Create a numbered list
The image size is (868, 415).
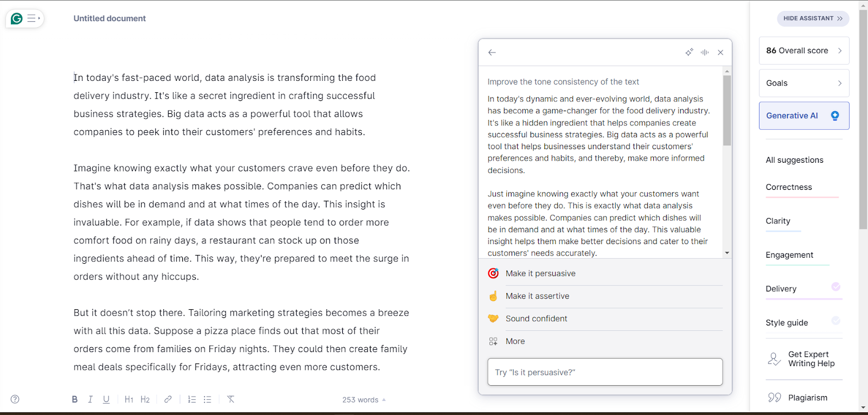pos(192,399)
